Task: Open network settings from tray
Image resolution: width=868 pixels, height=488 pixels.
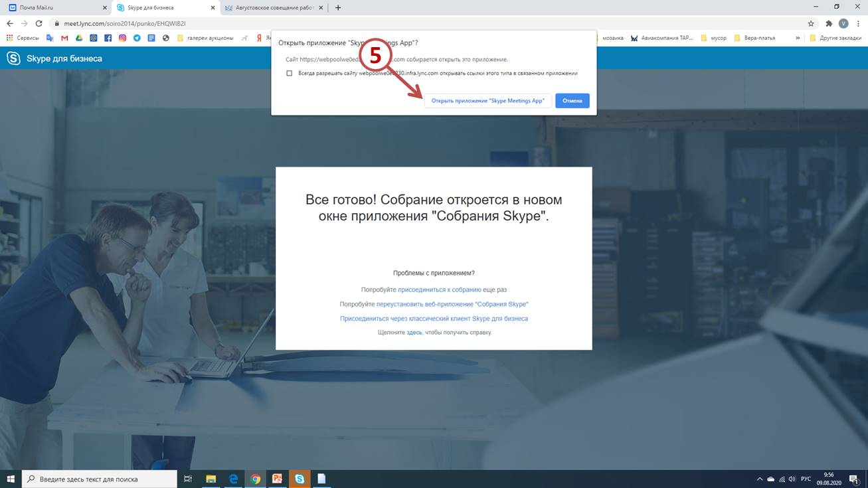Action: 782,479
